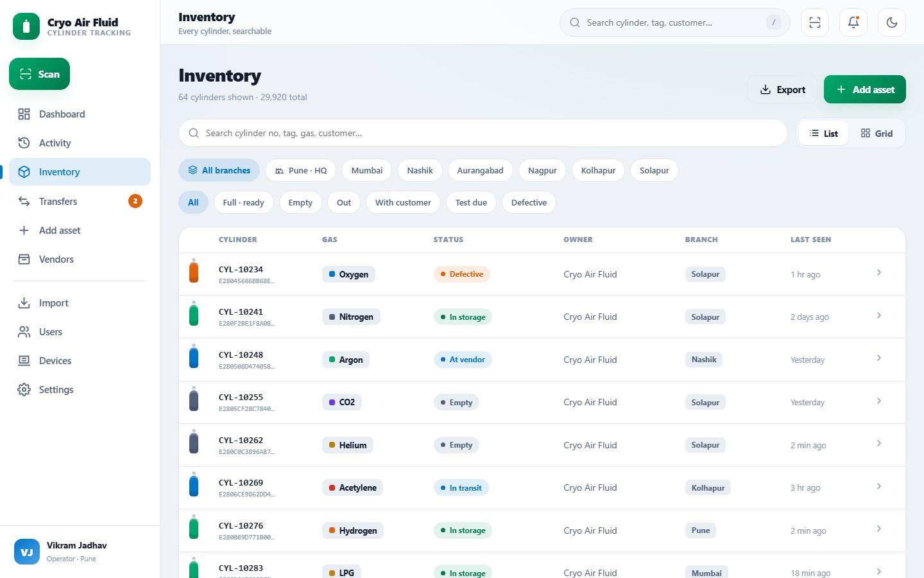Select the All branches filter chip
This screenshot has height=578, width=924.
[219, 170]
